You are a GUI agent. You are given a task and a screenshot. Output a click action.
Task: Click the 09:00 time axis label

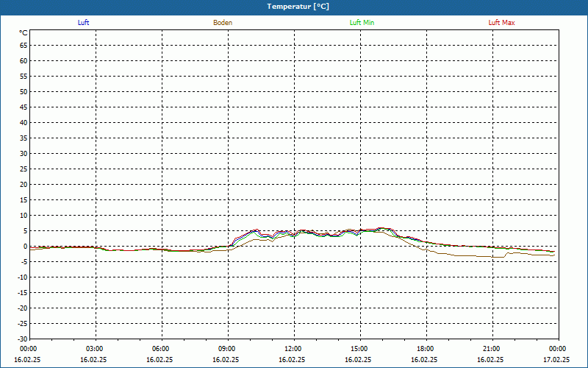(x=228, y=349)
